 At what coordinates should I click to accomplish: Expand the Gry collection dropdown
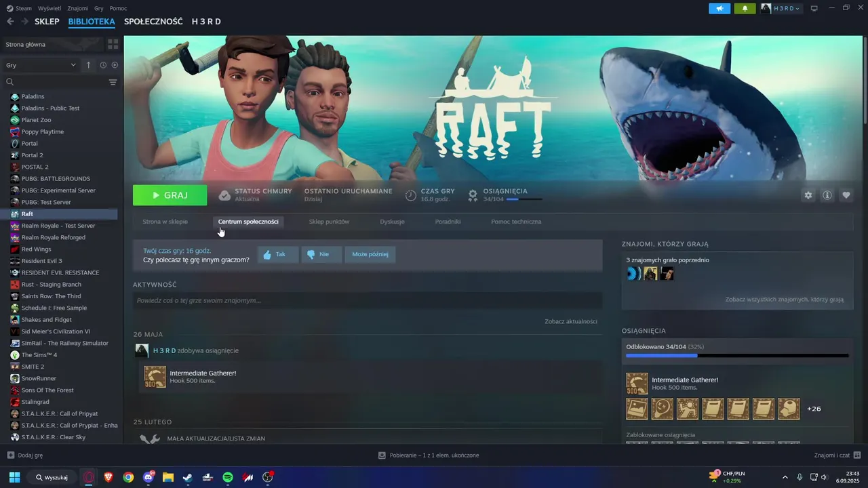click(x=41, y=65)
